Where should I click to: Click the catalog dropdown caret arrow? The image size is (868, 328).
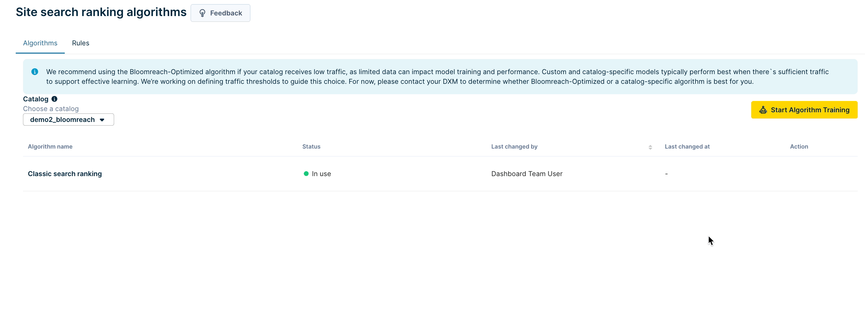point(102,120)
